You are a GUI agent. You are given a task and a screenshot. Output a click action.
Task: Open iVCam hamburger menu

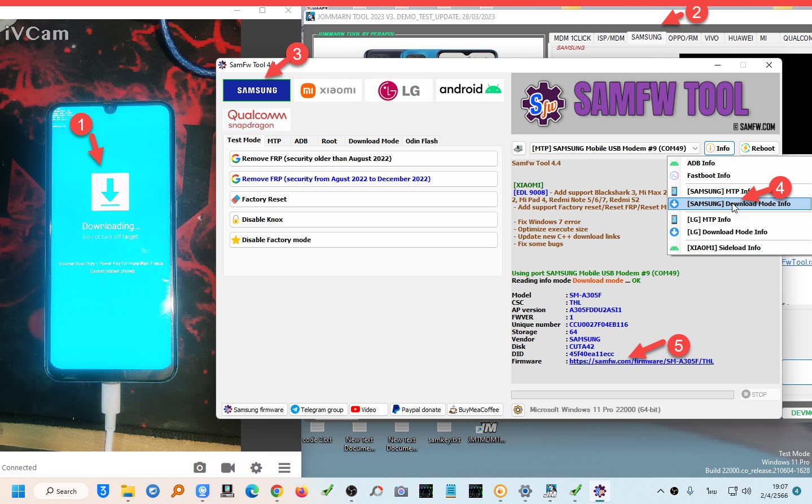(284, 467)
